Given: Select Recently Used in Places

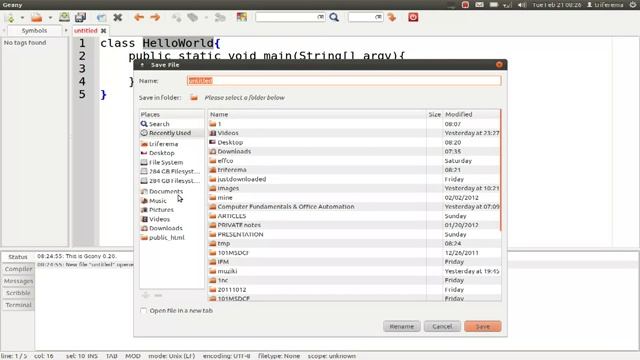Looking at the screenshot, I should coord(171,133).
